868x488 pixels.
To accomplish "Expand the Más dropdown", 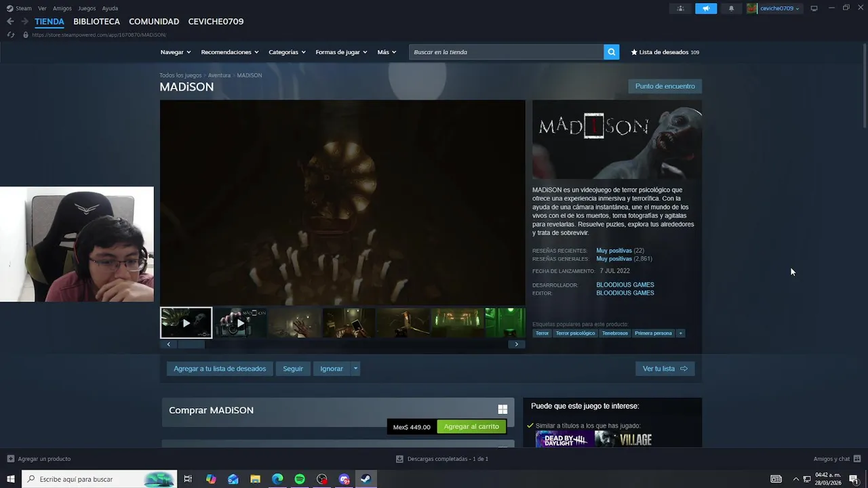I will point(387,52).
